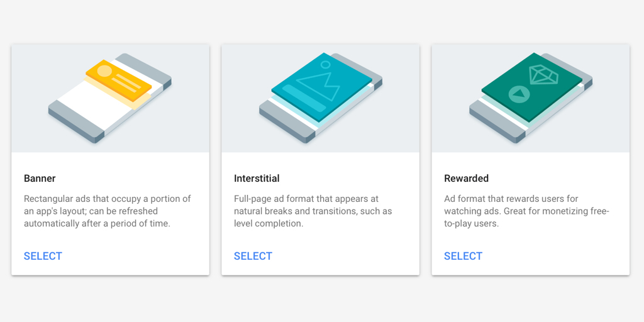The height and width of the screenshot is (322, 644).
Task: Click the play button icon on green card
Action: [519, 94]
